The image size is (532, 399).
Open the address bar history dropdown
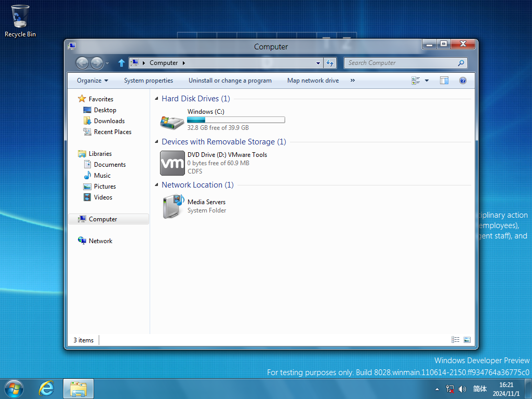coord(318,63)
